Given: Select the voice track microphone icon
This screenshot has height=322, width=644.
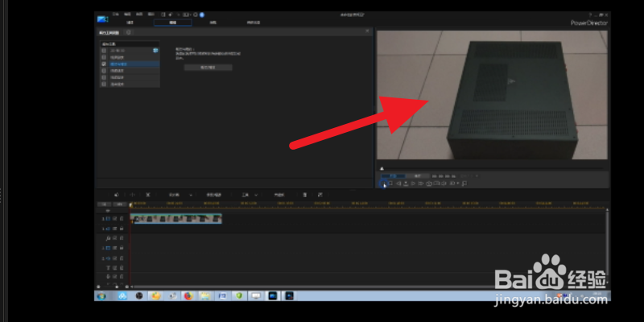Looking at the screenshot, I should pos(108,276).
